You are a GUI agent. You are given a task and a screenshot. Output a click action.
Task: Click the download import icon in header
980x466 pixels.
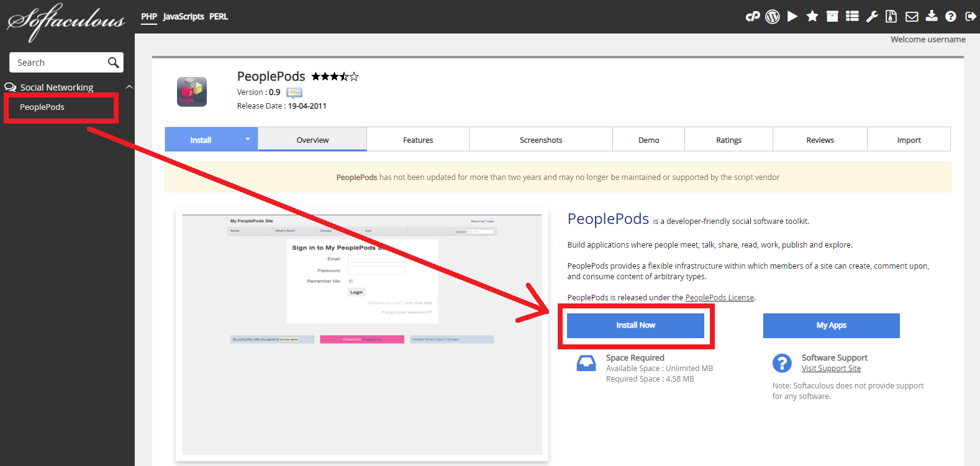932,16
